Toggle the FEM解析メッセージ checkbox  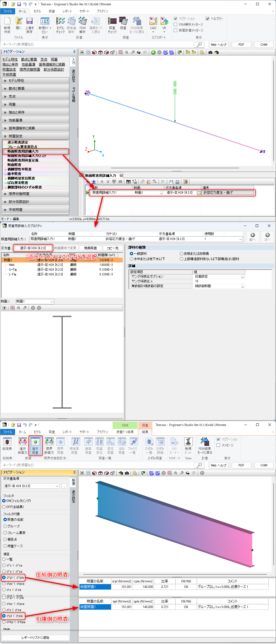(x=176, y=25)
